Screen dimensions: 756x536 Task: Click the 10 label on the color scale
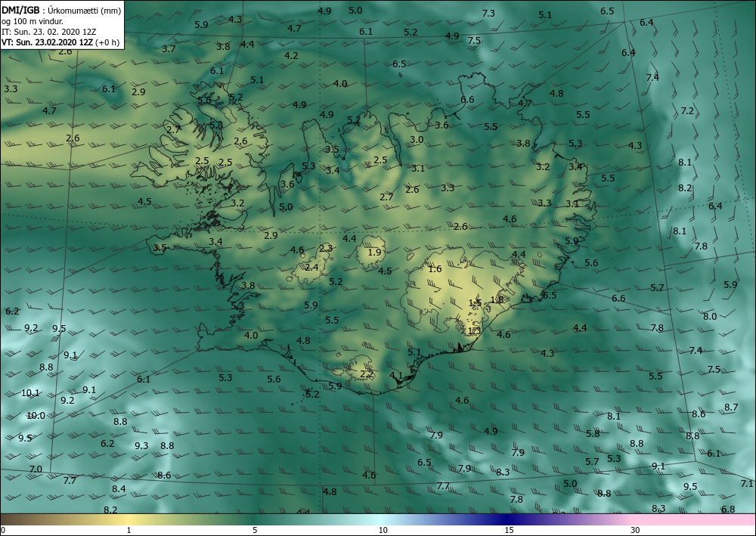coord(383,531)
